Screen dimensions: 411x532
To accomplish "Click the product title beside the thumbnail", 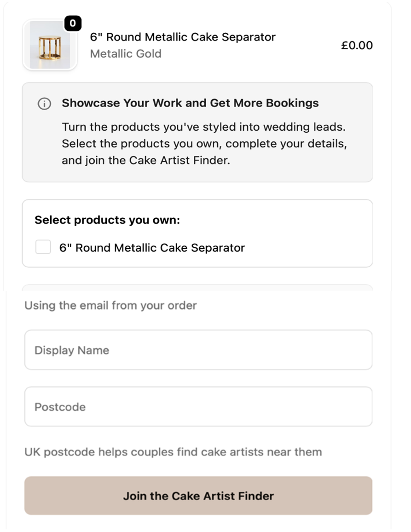I will point(183,37).
